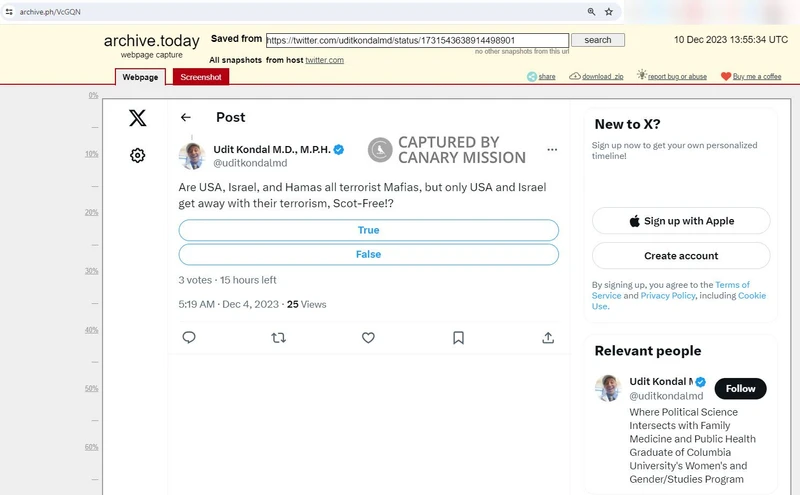
Task: Switch to the Screenshot tab
Action: pos(201,77)
